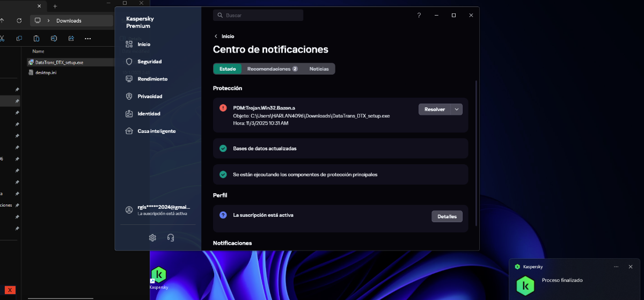
Task: Open toast notification options (three dots)
Action: 616,266
